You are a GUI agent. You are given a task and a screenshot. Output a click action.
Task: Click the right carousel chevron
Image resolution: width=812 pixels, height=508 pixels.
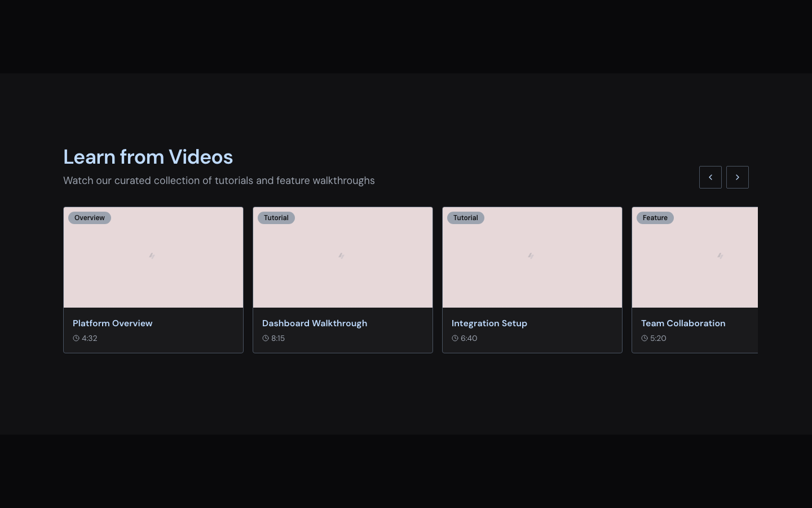(x=738, y=177)
